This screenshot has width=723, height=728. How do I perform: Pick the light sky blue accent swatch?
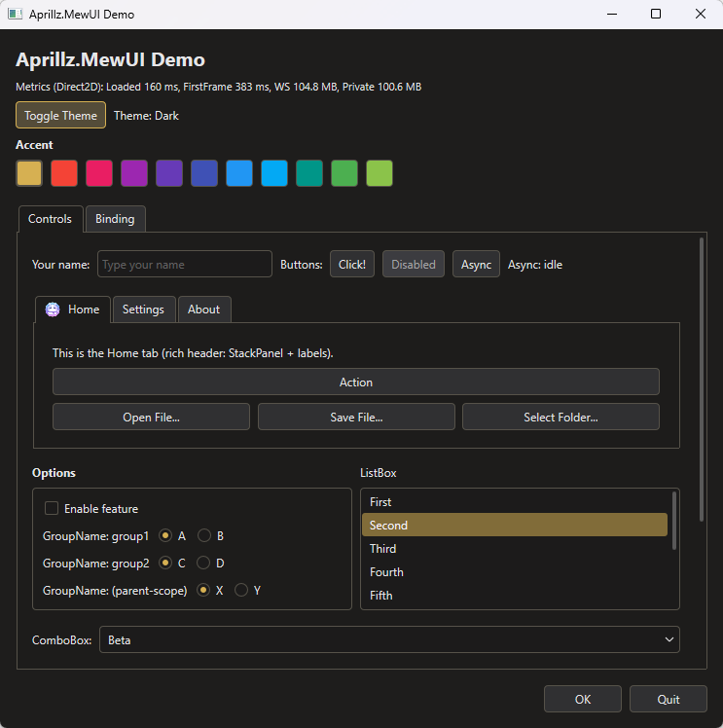(274, 173)
